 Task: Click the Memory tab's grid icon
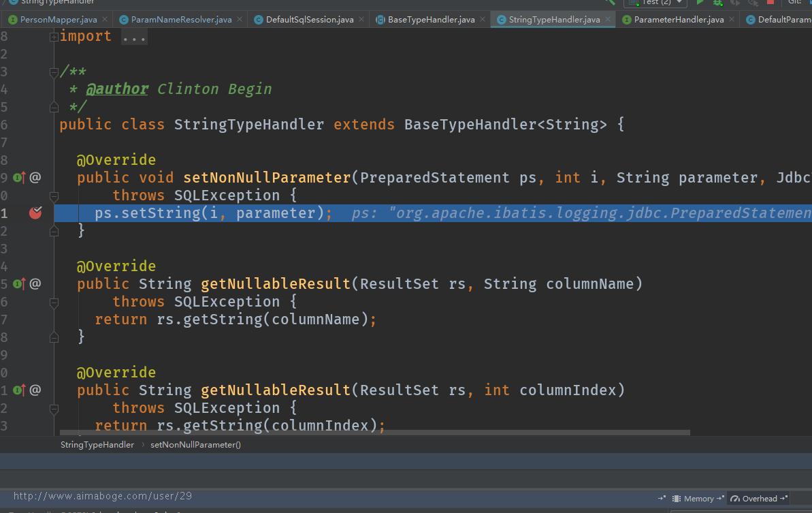(677, 499)
